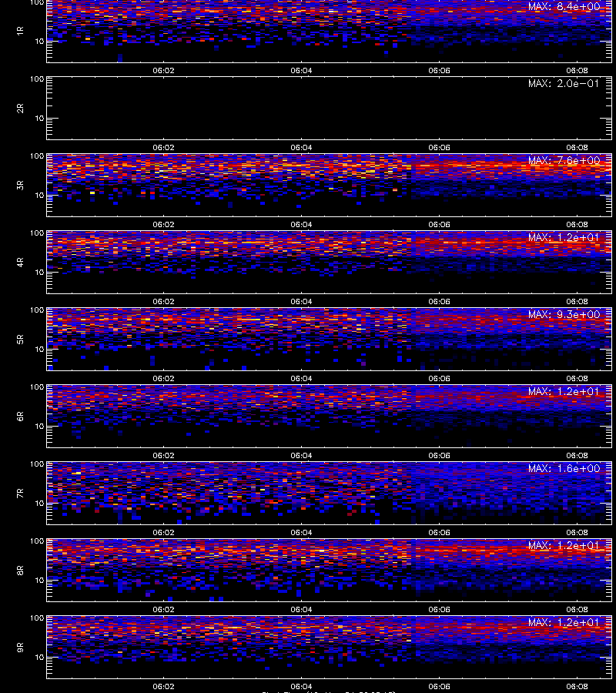616x693 pixels.
Task: Click the 10 y-axis label of panel 2R
Action: 39,119
